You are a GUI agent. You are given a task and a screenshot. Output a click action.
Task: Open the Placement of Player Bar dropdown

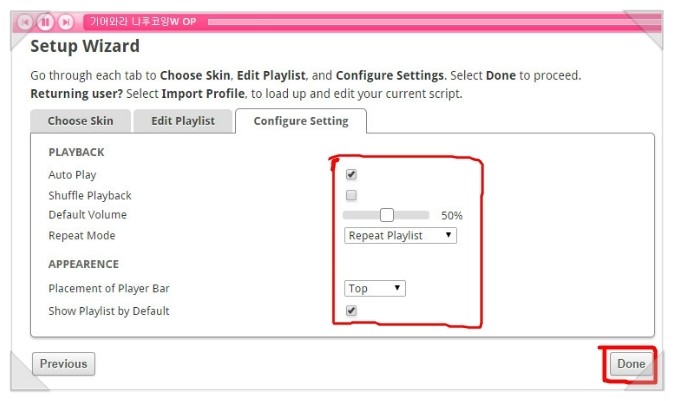(375, 288)
